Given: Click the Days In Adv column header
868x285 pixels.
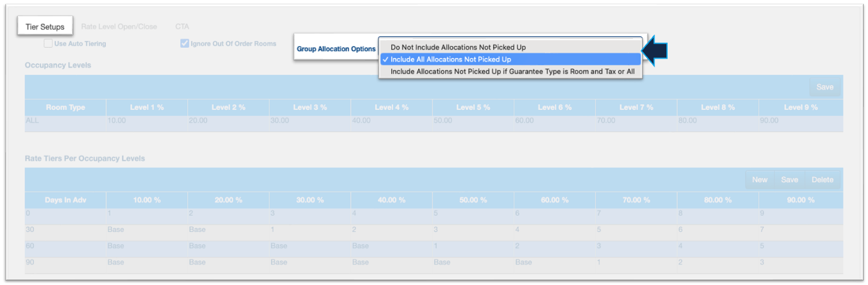Looking at the screenshot, I should tap(65, 200).
